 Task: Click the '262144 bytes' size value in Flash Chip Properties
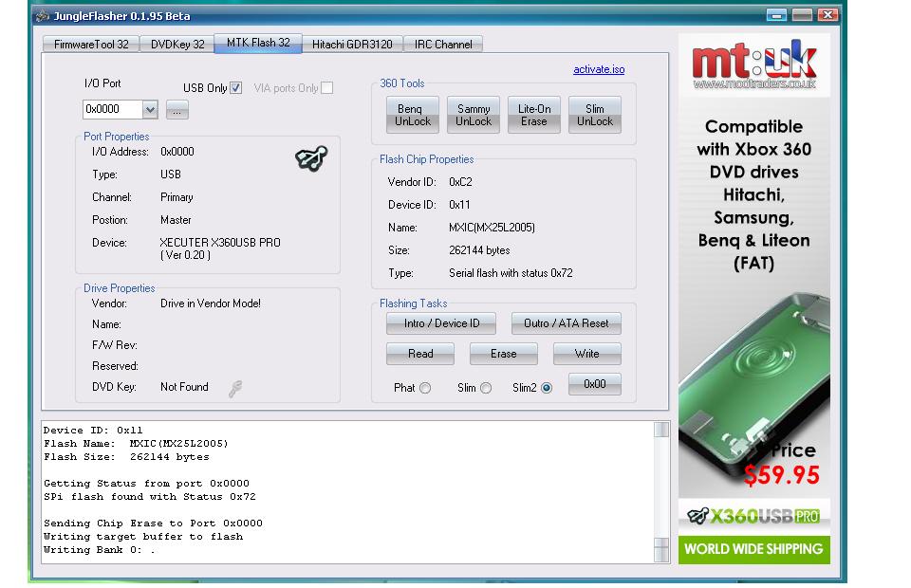[x=479, y=250]
